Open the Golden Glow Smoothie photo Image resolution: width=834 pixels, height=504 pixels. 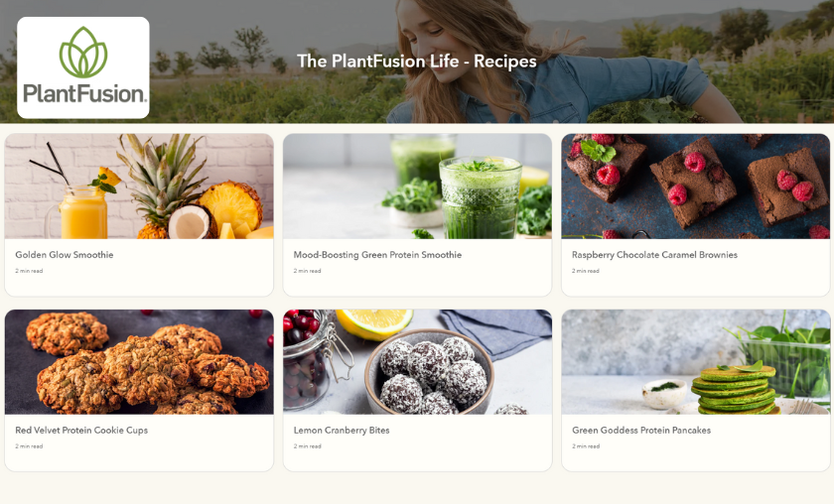pyautogui.click(x=139, y=187)
